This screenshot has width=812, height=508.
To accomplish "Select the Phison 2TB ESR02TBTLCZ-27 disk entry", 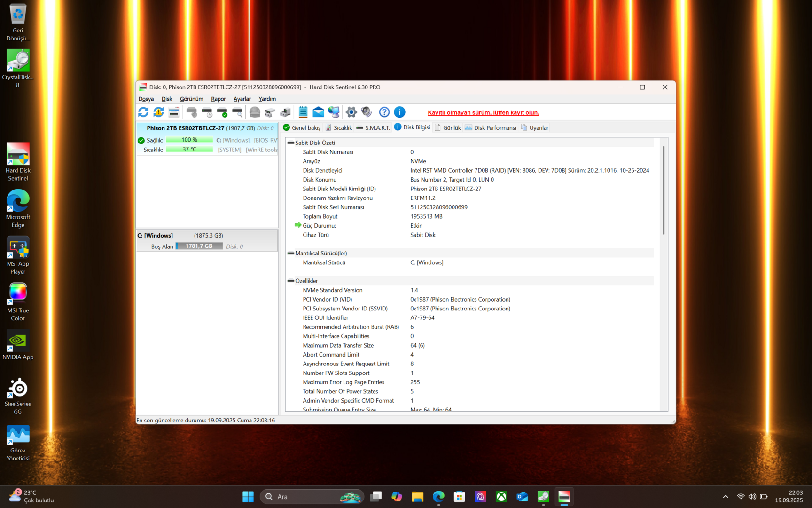I will point(207,139).
